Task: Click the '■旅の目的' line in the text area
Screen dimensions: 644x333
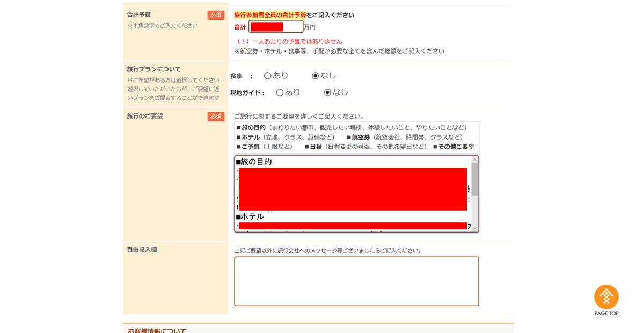Action: pyautogui.click(x=254, y=162)
